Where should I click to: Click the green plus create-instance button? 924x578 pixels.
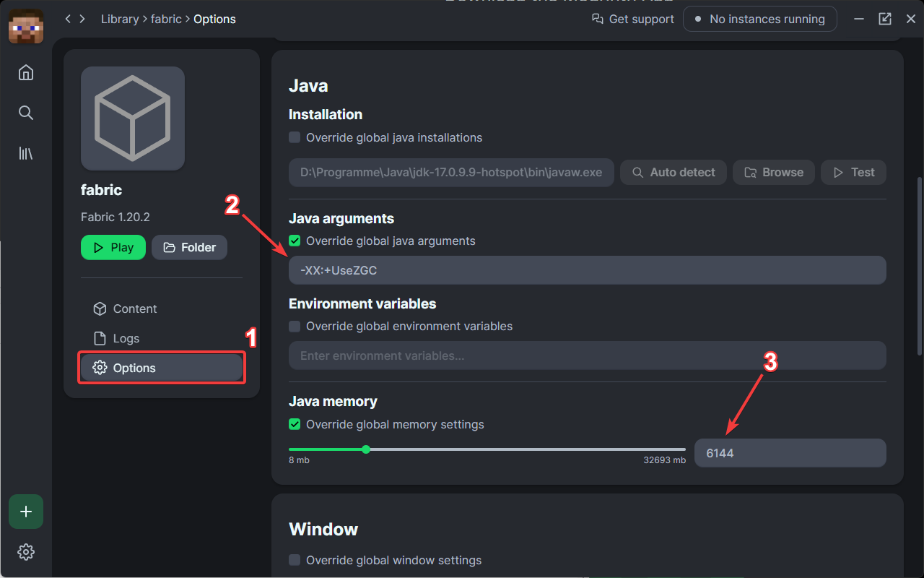[x=26, y=512]
